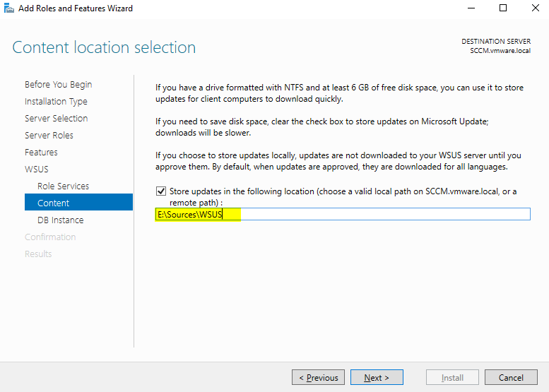The image size is (549, 392).
Task: Cancel the Add Roles wizard
Action: (511, 377)
